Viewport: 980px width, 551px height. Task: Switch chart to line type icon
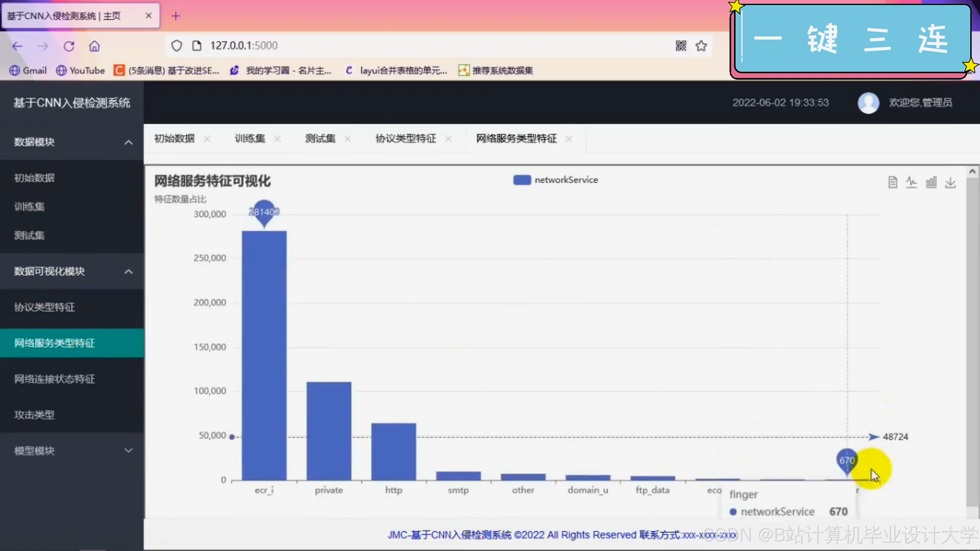(912, 183)
